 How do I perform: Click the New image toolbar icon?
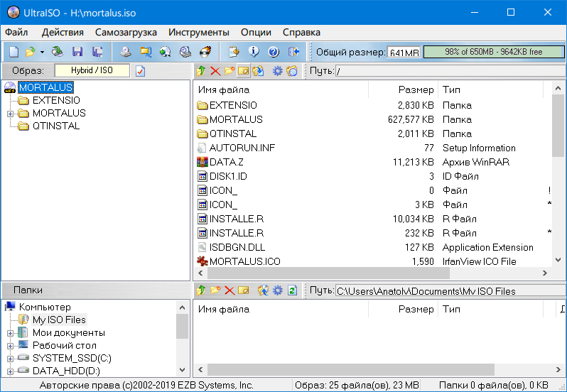(x=13, y=52)
